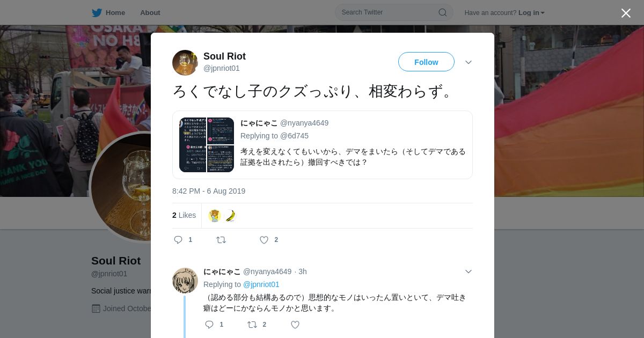This screenshot has width=644, height=338.
Task: Expand options chevron on にゃにゃこ's reply
Action: click(469, 271)
